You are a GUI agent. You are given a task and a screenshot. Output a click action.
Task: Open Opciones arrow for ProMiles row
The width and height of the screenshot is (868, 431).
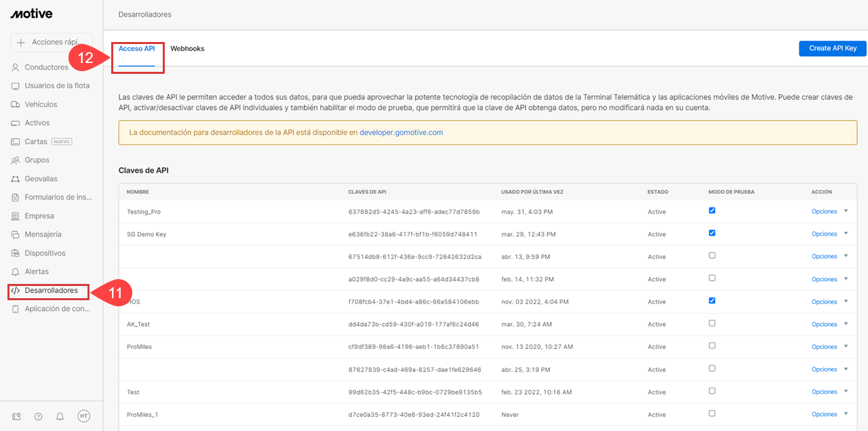point(845,346)
